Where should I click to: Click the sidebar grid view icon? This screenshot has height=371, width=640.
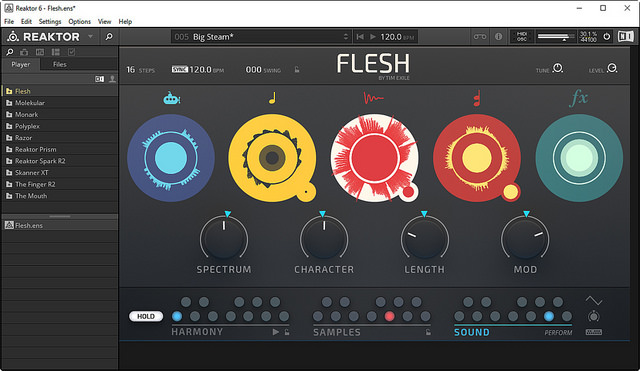(x=56, y=52)
